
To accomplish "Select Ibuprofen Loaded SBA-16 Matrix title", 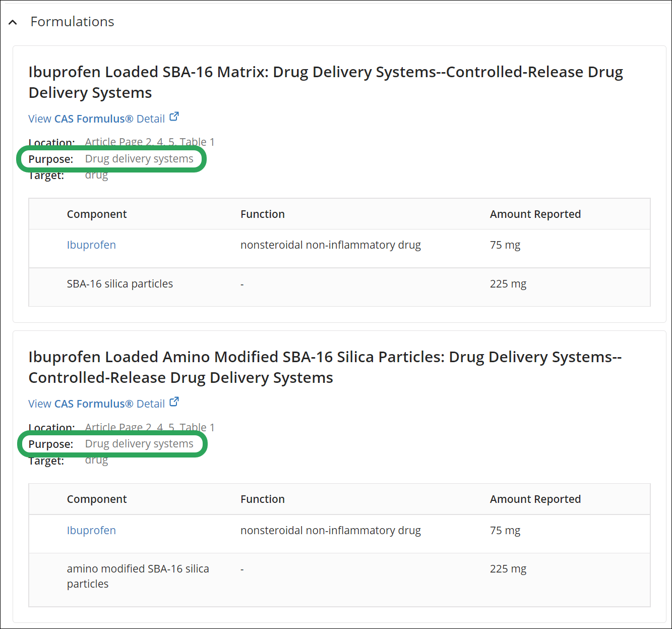I will point(326,82).
